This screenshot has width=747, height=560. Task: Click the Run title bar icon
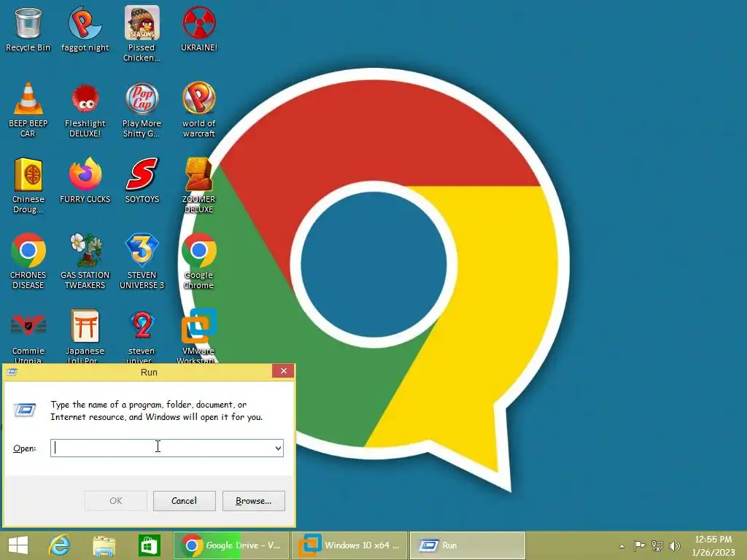(12, 372)
